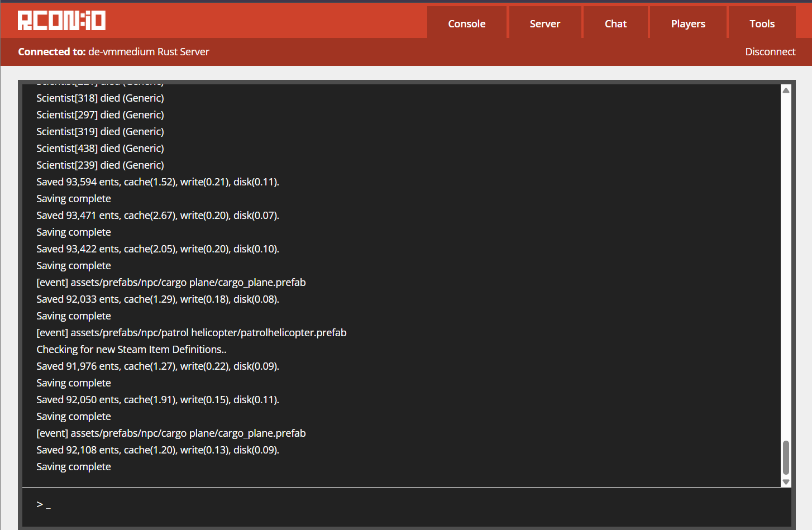
Task: Select the patrol helicopter event line
Action: (x=191, y=332)
